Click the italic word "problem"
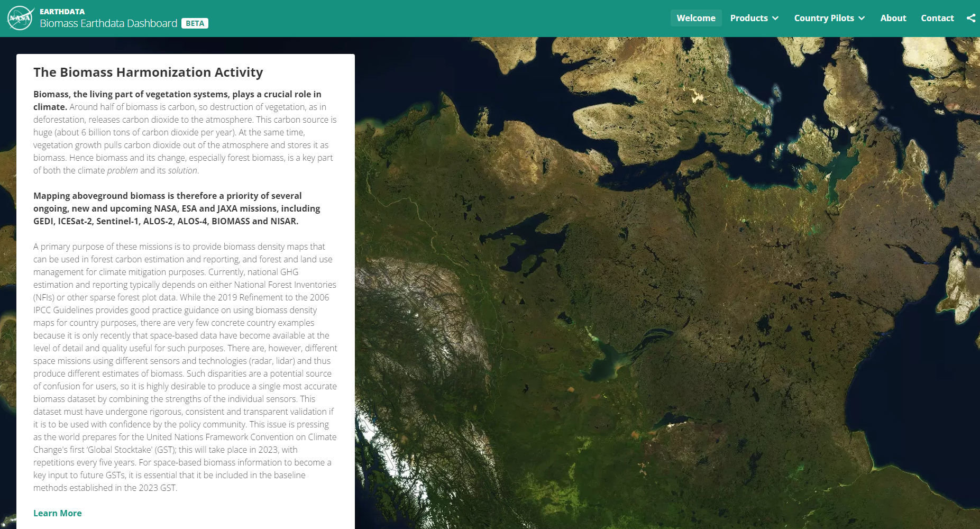 122,170
